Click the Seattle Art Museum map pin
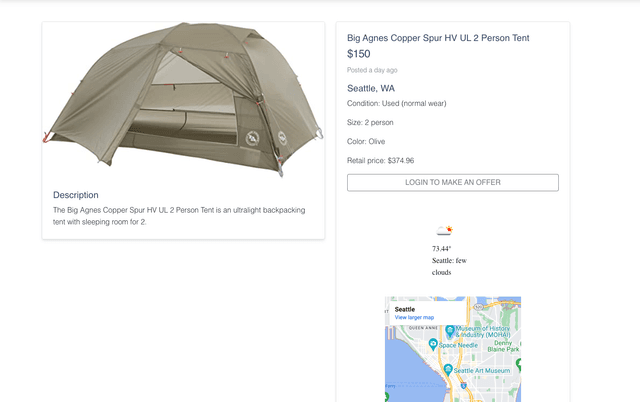 click(x=447, y=369)
